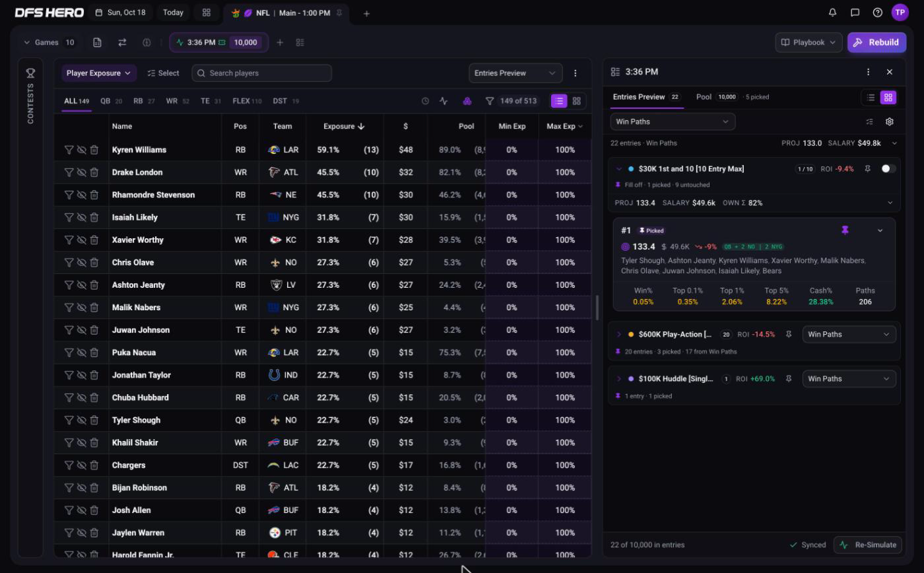Open the Player Exposure dropdown
Screen dimensions: 924x573
(99, 73)
